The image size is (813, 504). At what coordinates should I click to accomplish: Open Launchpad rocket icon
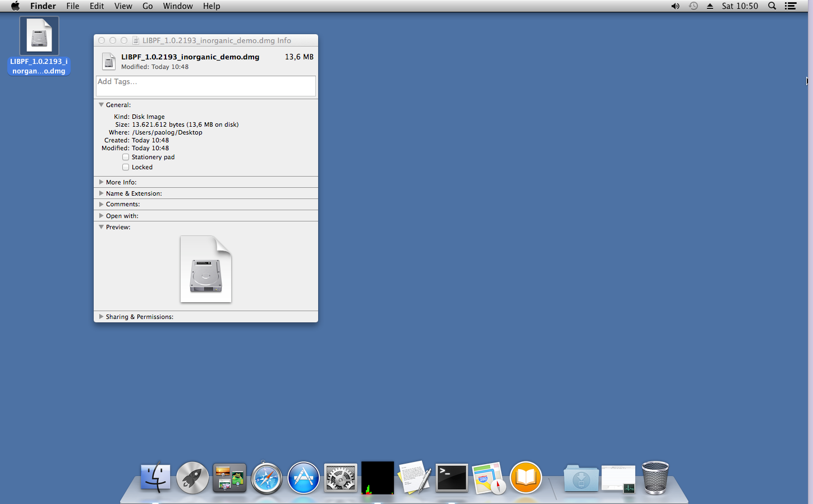(192, 478)
